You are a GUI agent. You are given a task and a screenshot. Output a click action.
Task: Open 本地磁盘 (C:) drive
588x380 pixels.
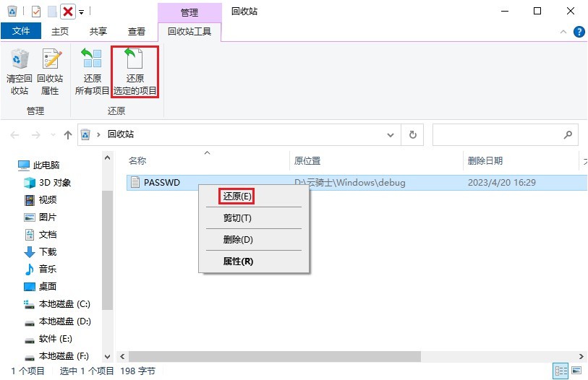pos(57,304)
